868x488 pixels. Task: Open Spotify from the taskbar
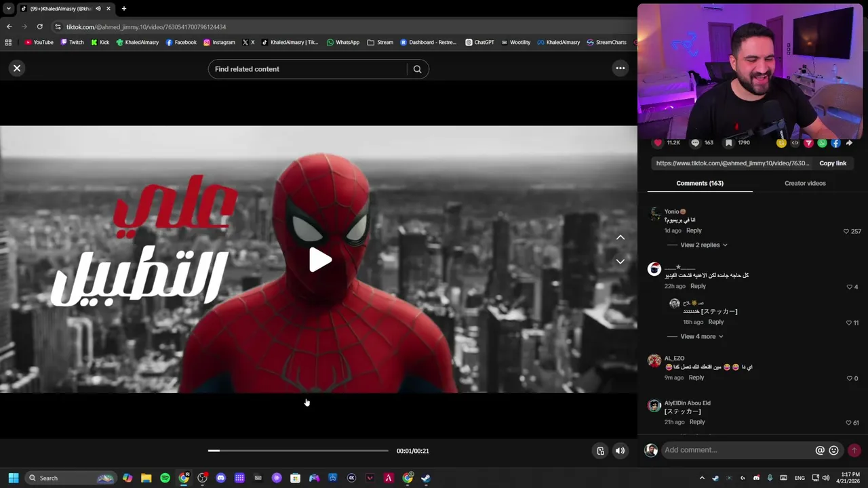point(165,478)
